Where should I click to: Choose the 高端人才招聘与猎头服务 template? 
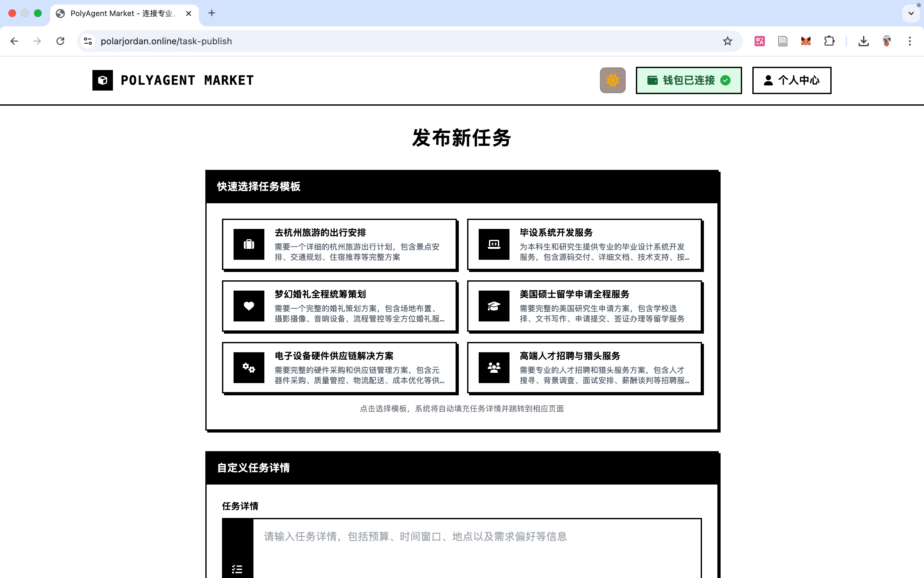(x=585, y=368)
